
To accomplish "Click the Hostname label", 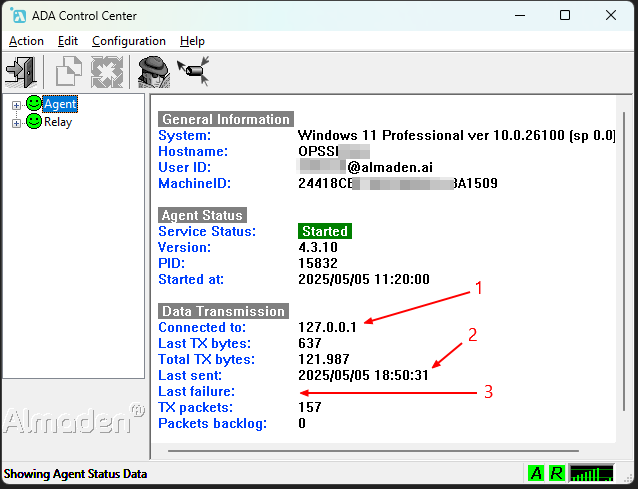I will pyautogui.click(x=193, y=151).
